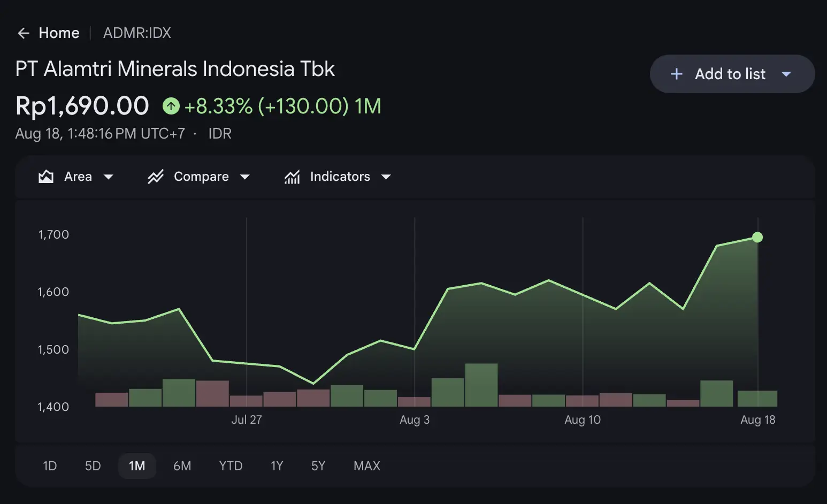Click the ADMR:IDX ticker breadcrumb

pos(137,33)
